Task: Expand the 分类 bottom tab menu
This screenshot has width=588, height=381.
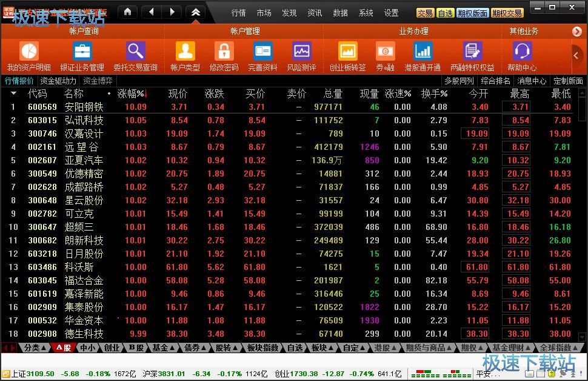Action: [35, 348]
